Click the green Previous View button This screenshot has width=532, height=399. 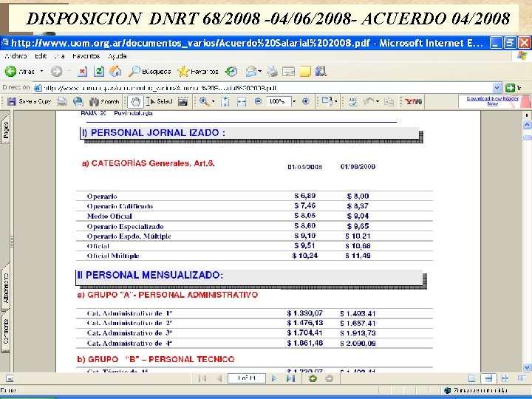[313, 378]
